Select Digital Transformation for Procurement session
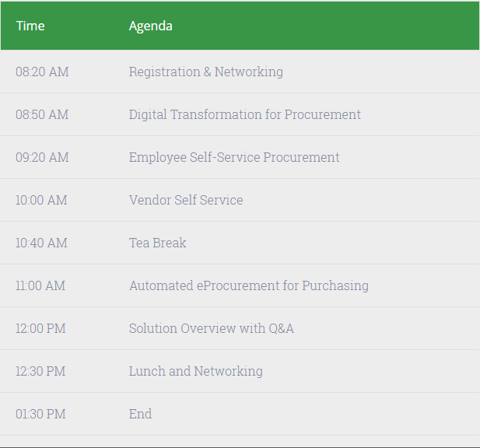Viewport: 480px width, 448px height. pyautogui.click(x=244, y=115)
